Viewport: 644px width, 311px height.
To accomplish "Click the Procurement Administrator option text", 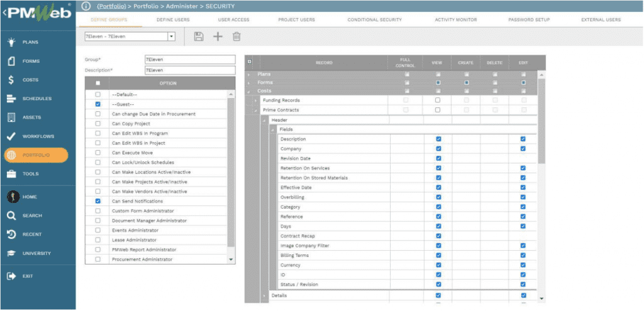I will (142, 259).
